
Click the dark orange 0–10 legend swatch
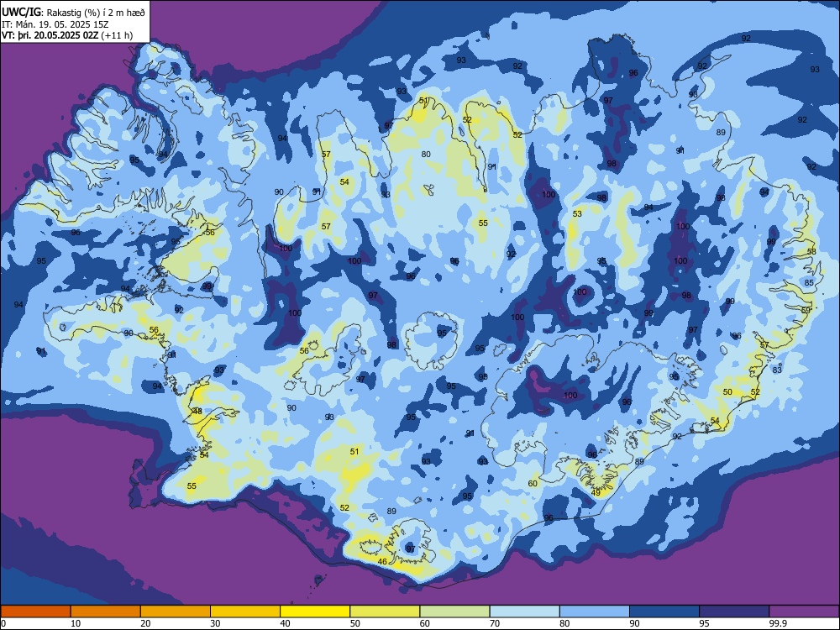pos(35,612)
